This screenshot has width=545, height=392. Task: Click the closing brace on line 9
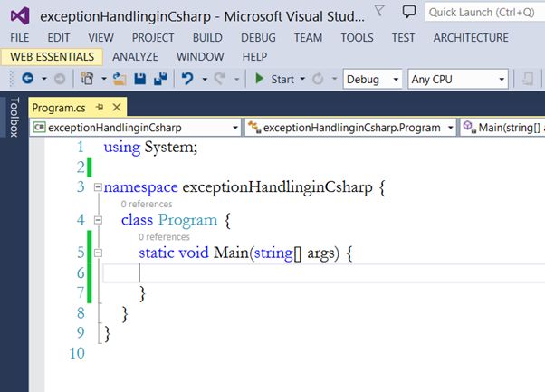(x=107, y=334)
